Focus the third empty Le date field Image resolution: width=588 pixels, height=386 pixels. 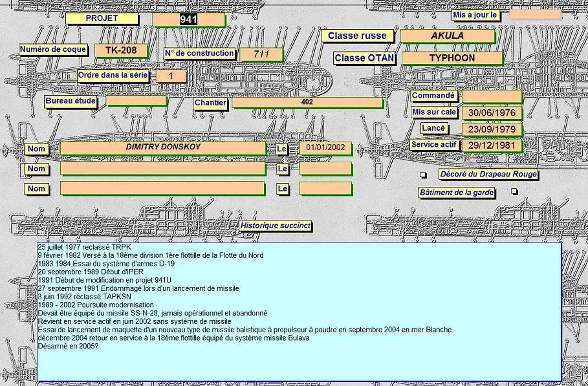[x=325, y=188]
